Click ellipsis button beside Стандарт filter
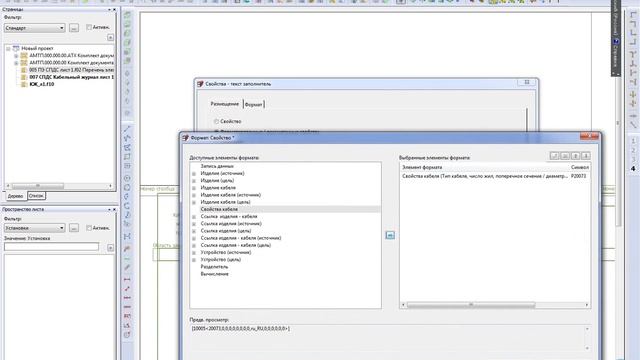The image size is (640, 360). coord(74,28)
